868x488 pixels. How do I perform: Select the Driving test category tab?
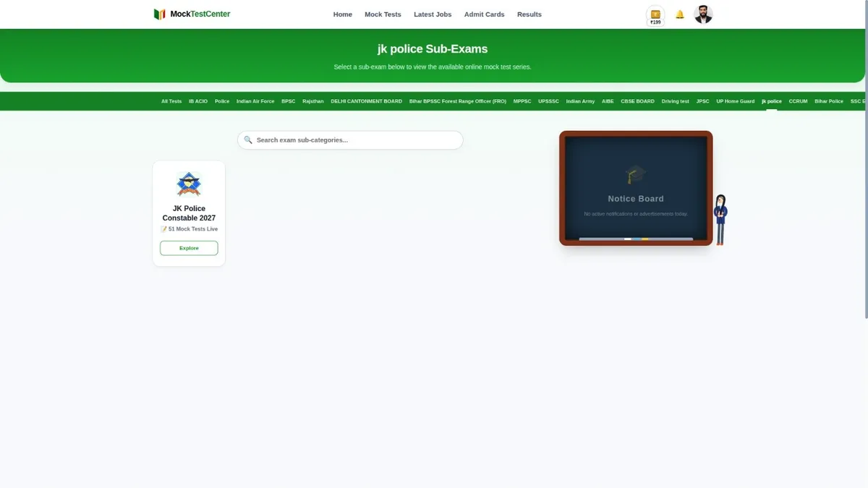(676, 101)
